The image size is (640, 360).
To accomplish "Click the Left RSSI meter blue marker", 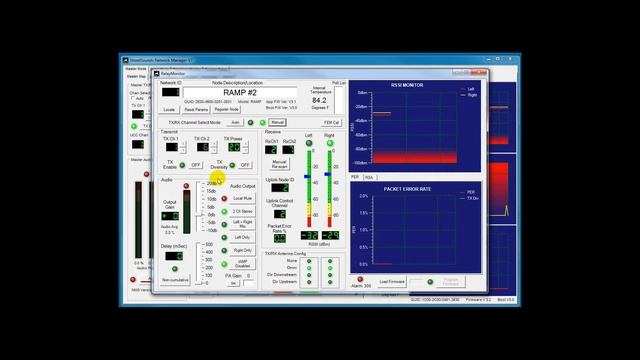I will point(307,177).
